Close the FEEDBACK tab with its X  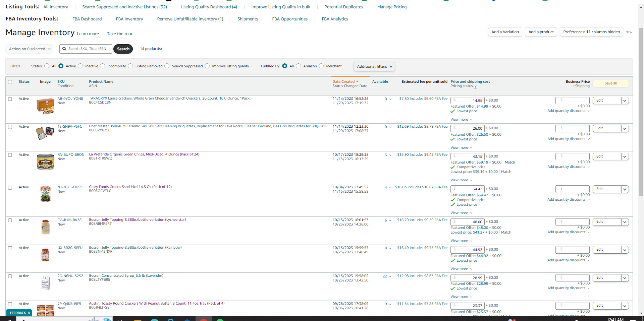pyautogui.click(x=29, y=313)
